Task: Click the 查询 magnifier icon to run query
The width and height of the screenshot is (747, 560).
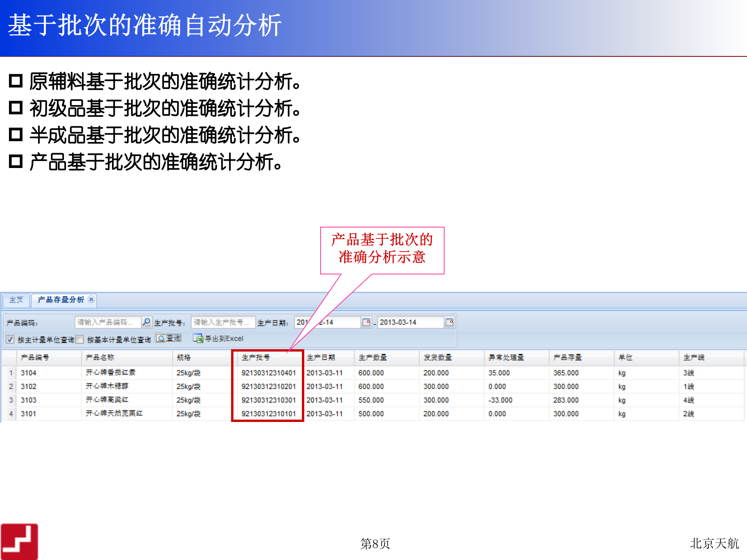Action: tap(160, 338)
